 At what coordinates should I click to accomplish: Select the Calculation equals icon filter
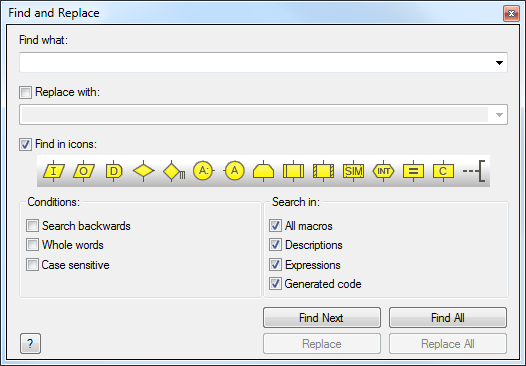[x=413, y=171]
